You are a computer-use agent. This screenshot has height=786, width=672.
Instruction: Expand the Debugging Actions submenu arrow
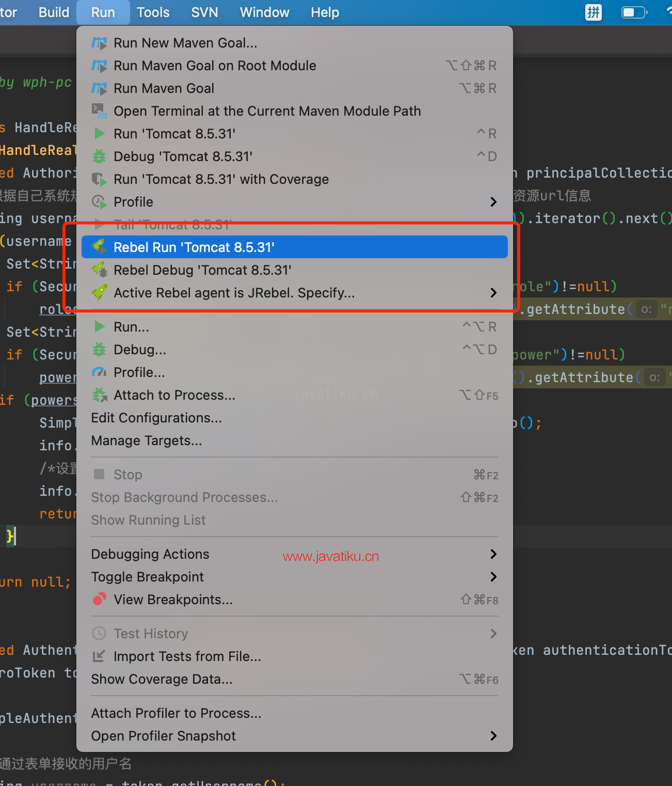pyautogui.click(x=493, y=554)
